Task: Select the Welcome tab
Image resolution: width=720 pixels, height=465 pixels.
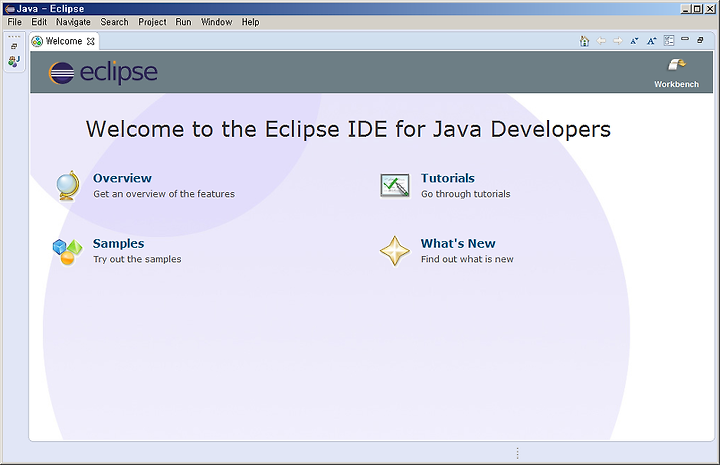Action: pyautogui.click(x=63, y=41)
